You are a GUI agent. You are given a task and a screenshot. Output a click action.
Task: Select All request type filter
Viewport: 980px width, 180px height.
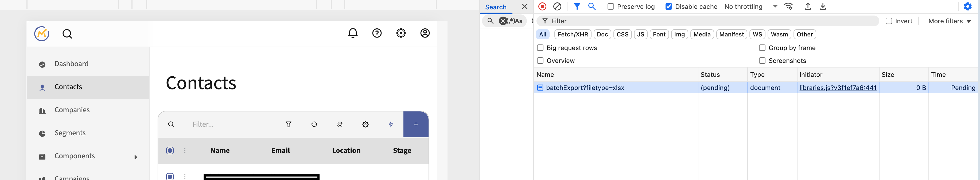pos(543,34)
